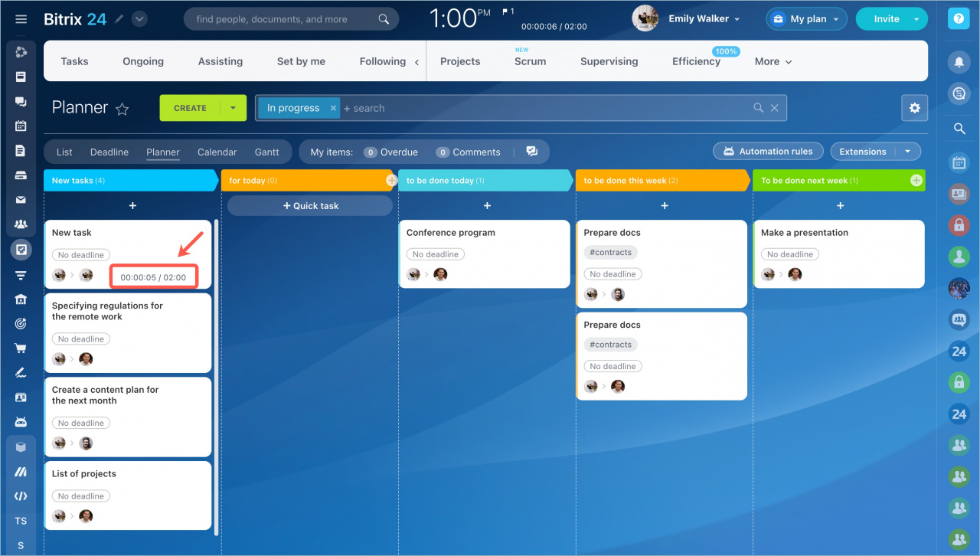The image size is (980, 556).
Task: Switch to the Gantt view tab
Action: coord(267,152)
